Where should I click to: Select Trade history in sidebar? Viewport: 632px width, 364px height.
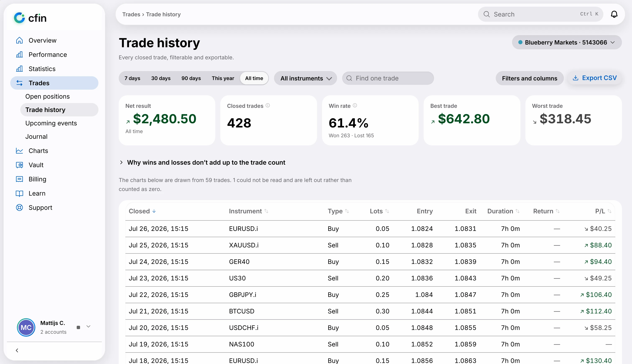(x=59, y=110)
